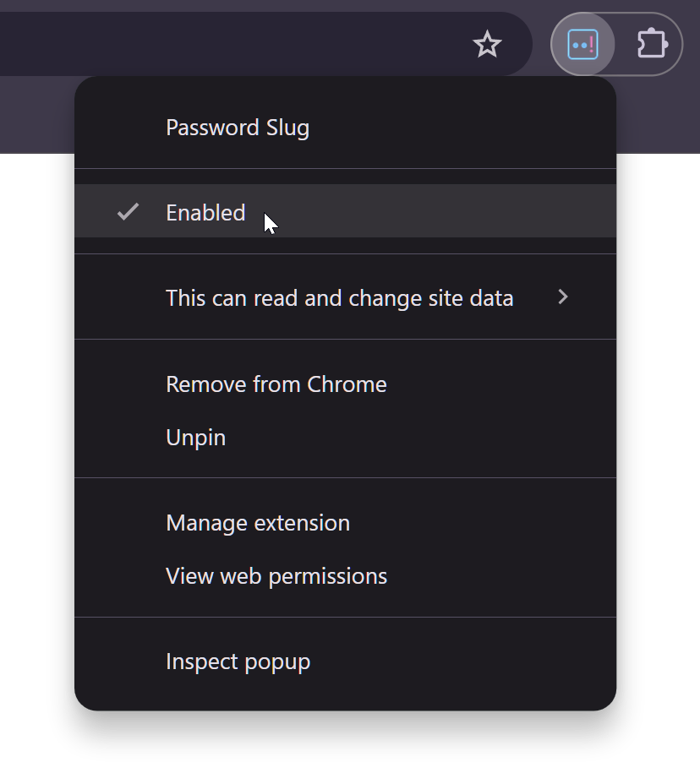The image size is (700, 784).
Task: Select the Password Slug menu title
Action: point(238,128)
